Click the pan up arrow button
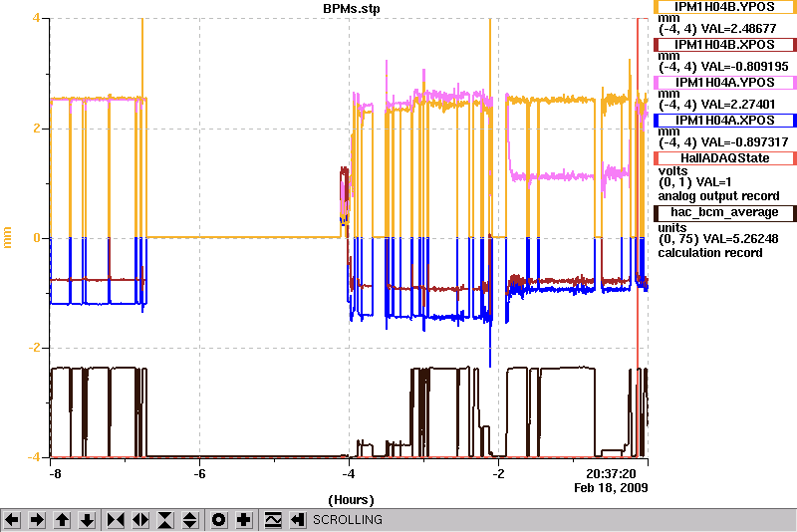797x532 pixels. point(62,520)
